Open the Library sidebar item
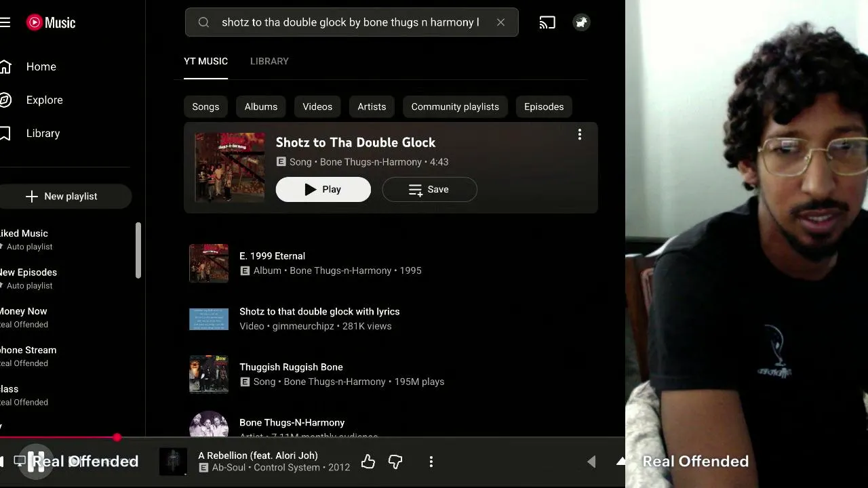This screenshot has width=868, height=488. pos(43,133)
